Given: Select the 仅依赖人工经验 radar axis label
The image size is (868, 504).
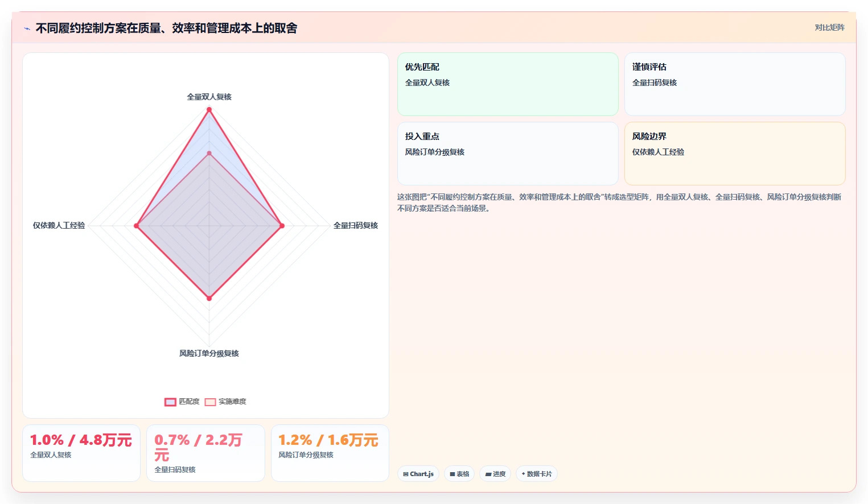Looking at the screenshot, I should pyautogui.click(x=59, y=225).
